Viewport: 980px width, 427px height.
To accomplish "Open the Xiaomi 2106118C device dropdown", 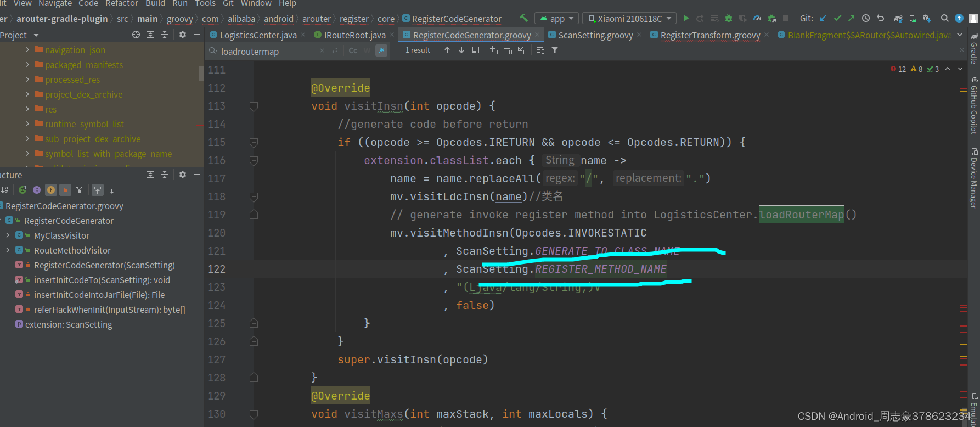I will point(629,19).
